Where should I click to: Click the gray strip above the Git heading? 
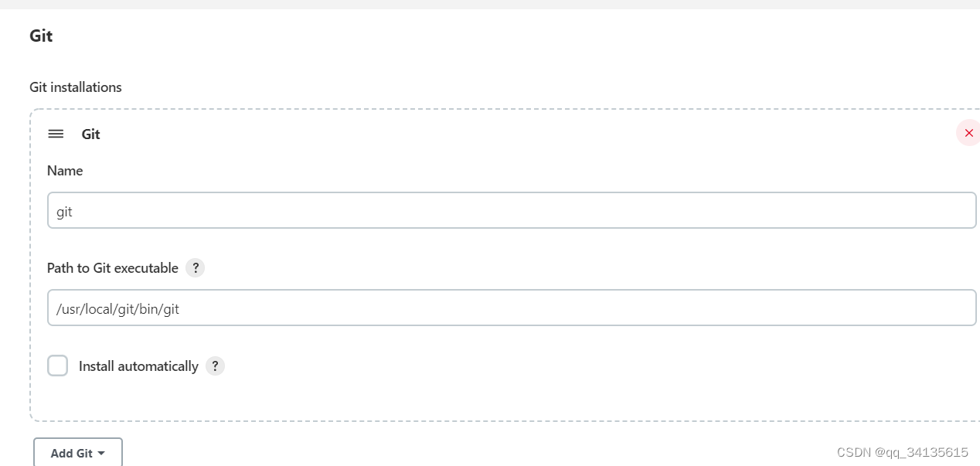[x=490, y=4]
